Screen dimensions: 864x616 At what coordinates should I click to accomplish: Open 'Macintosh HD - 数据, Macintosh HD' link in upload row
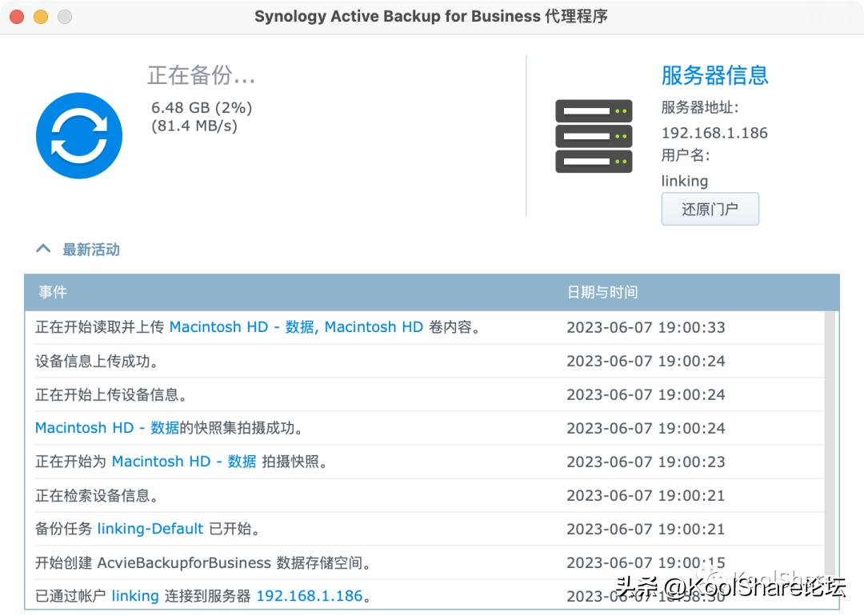[x=296, y=326]
